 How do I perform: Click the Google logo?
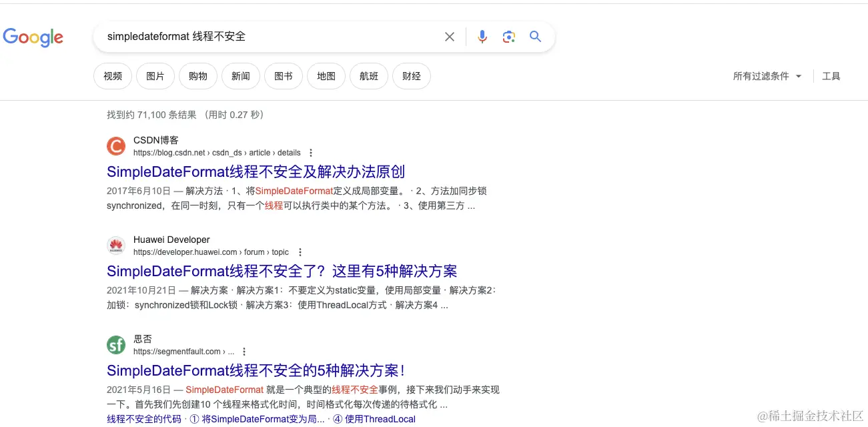[33, 37]
